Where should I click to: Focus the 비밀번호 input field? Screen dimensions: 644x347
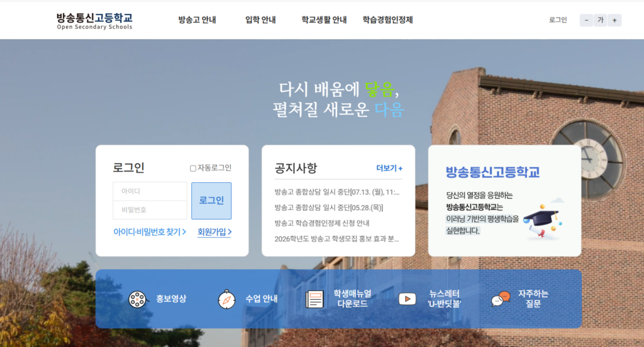pyautogui.click(x=150, y=210)
